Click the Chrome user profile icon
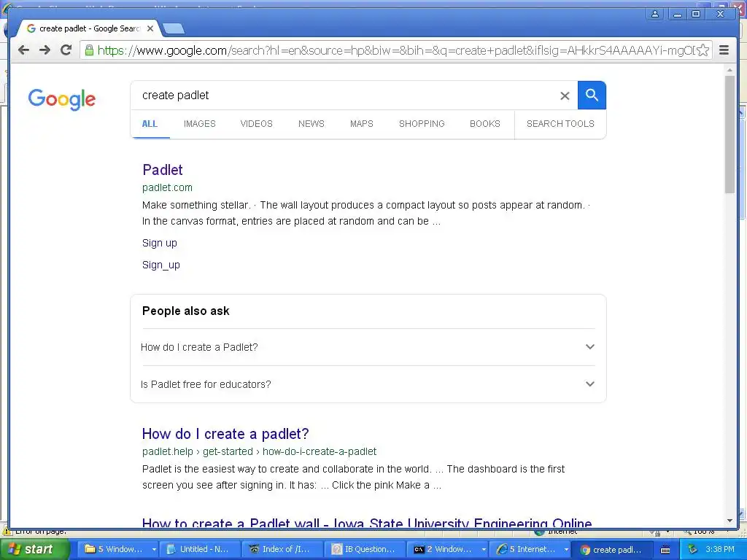Screen dimensions: 747x560 [x=655, y=14]
